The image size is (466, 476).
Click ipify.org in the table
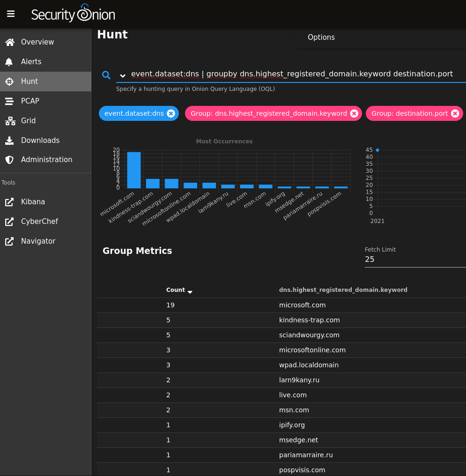292,425
